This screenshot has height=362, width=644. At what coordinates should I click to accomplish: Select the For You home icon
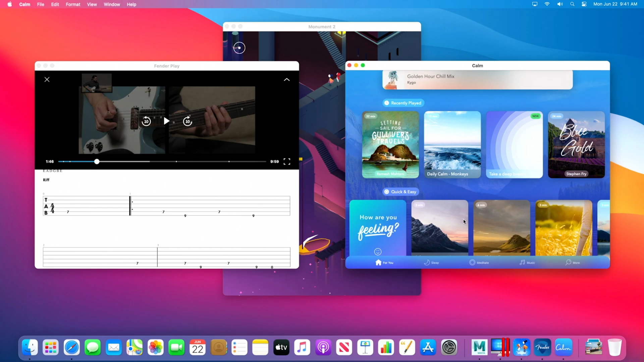coord(378,262)
